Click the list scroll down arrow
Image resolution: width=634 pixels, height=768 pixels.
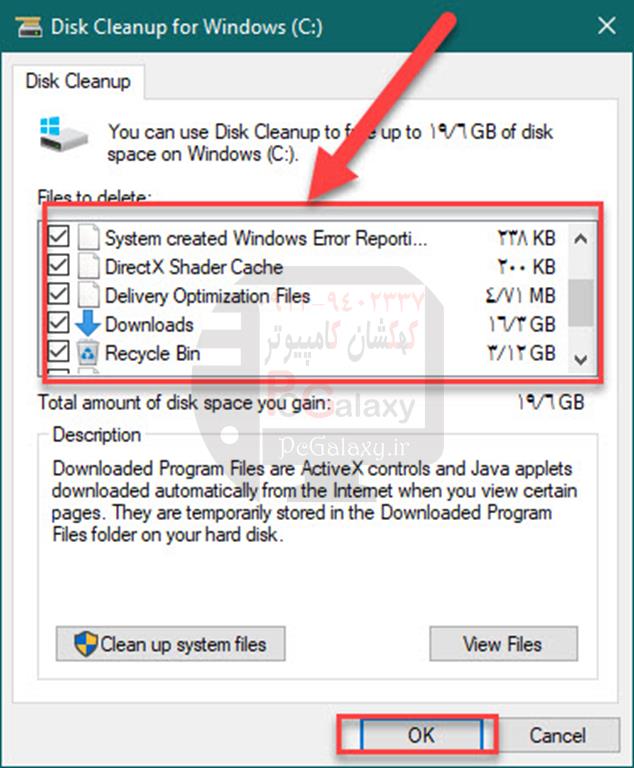[x=581, y=360]
